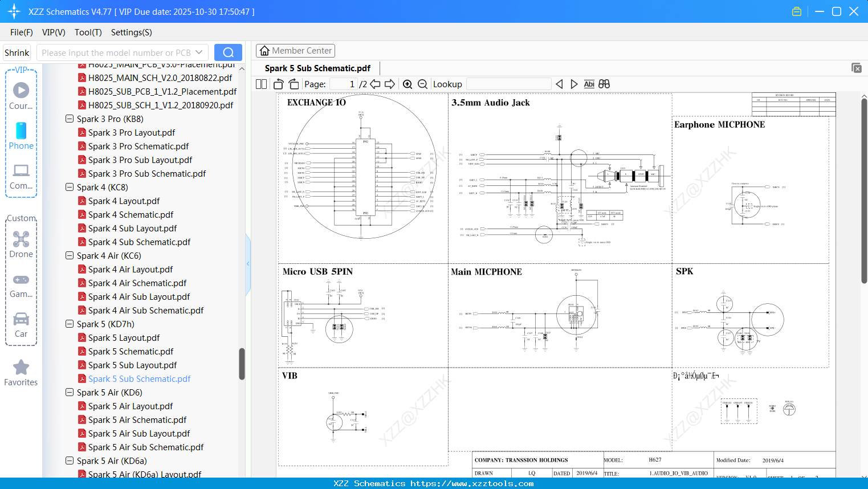This screenshot has height=489, width=868.
Task: Click the binoculars search icon
Action: tap(604, 84)
